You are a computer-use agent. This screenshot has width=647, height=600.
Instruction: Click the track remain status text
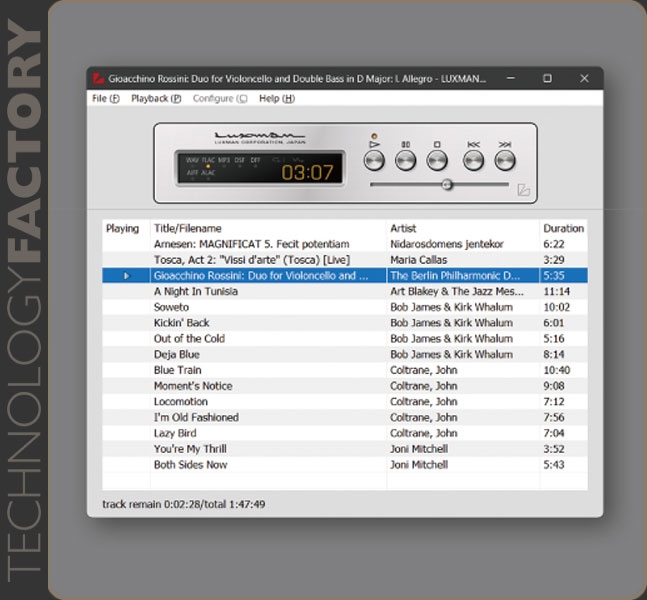pos(184,504)
